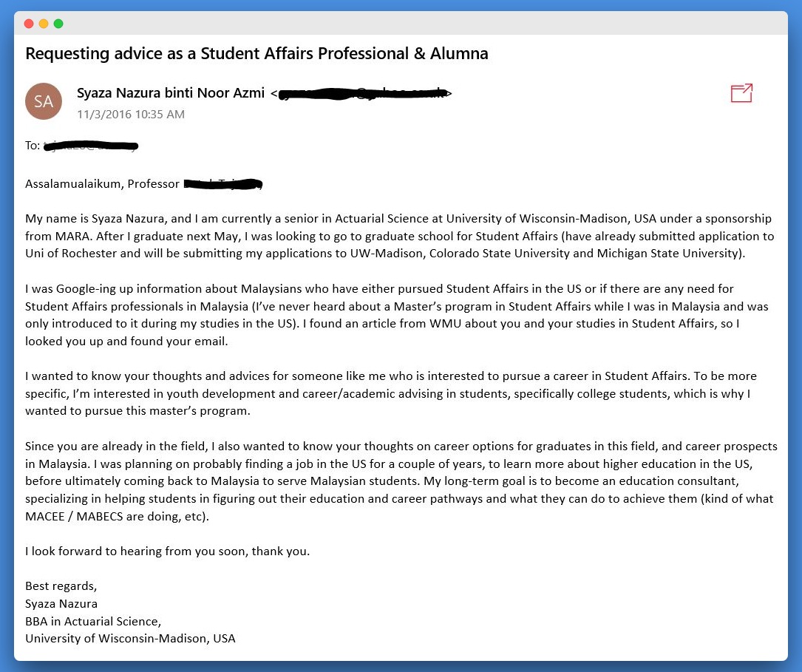Maximize the window using green button
This screenshot has width=802, height=672.
tap(58, 24)
